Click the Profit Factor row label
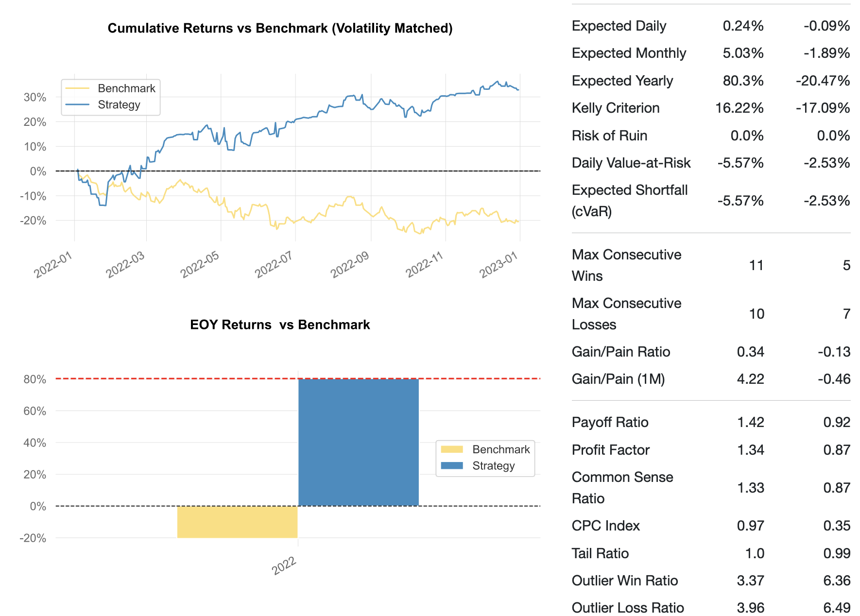The width and height of the screenshot is (860, 616). 610,450
